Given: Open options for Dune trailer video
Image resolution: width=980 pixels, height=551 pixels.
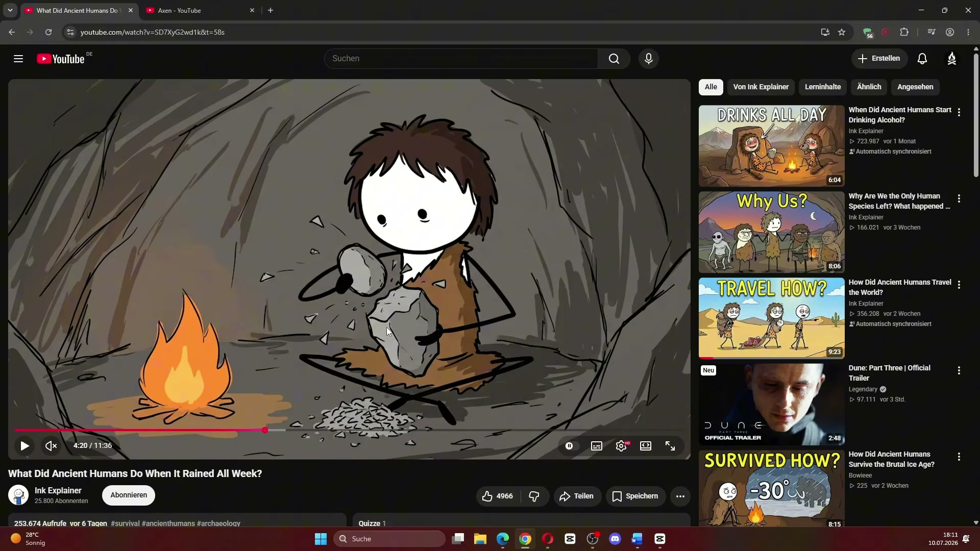Looking at the screenshot, I should (959, 370).
